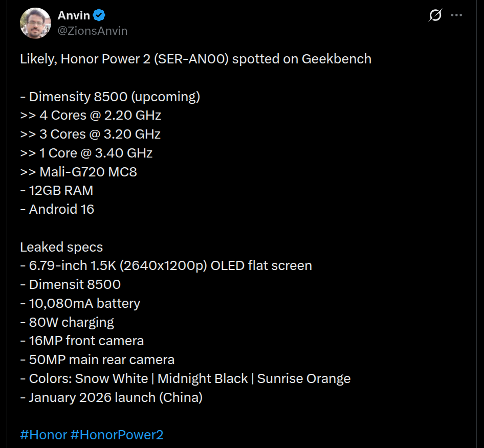Click the Geekbench headline line of the post

point(195,59)
